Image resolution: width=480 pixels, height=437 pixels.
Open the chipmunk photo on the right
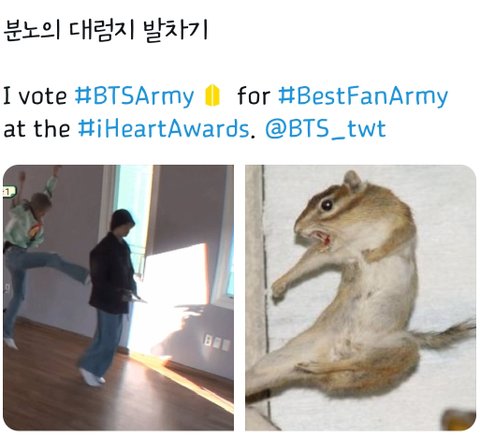pyautogui.click(x=360, y=297)
